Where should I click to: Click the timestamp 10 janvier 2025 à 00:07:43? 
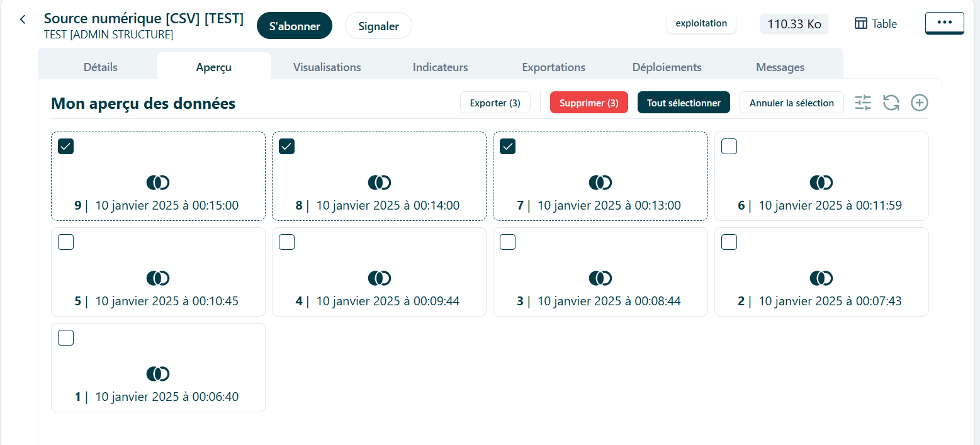(830, 301)
